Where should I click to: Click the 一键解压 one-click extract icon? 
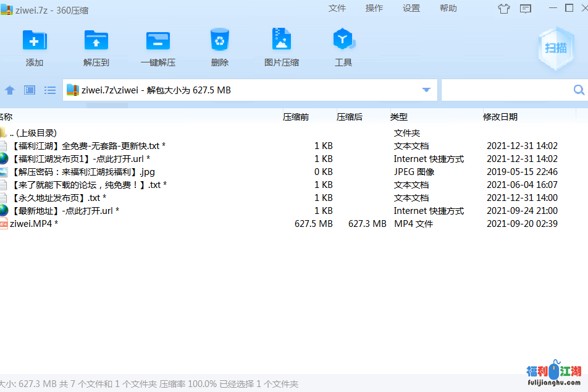click(158, 41)
